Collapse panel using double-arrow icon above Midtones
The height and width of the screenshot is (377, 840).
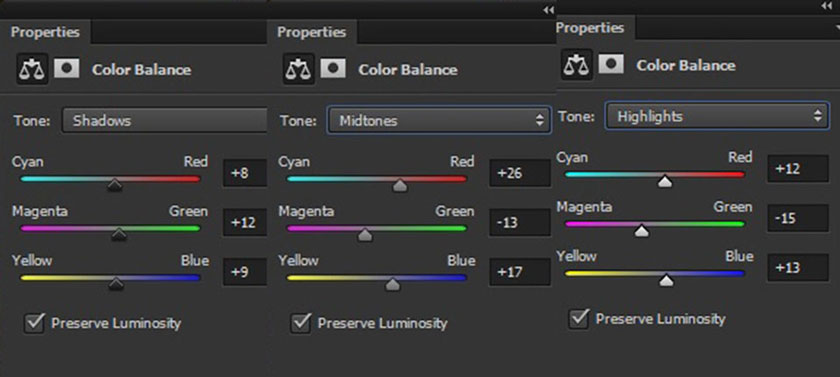coord(548,10)
